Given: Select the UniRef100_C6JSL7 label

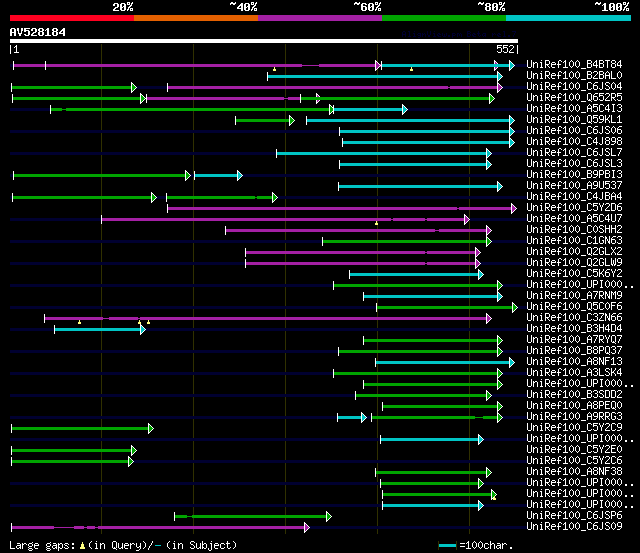Looking at the screenshot, I should point(574,153).
